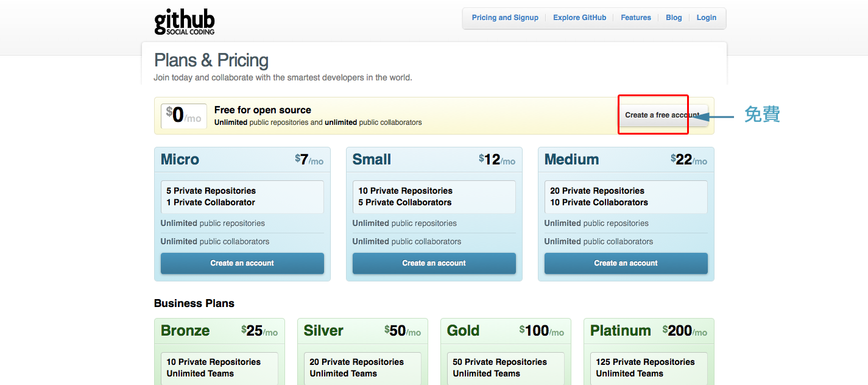Click '125 Private Repositories' in Platinum
868x385 pixels.
[x=645, y=362]
